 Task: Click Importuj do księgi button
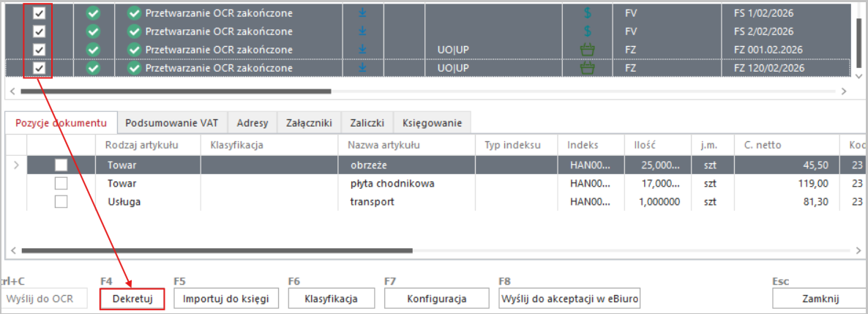click(226, 299)
